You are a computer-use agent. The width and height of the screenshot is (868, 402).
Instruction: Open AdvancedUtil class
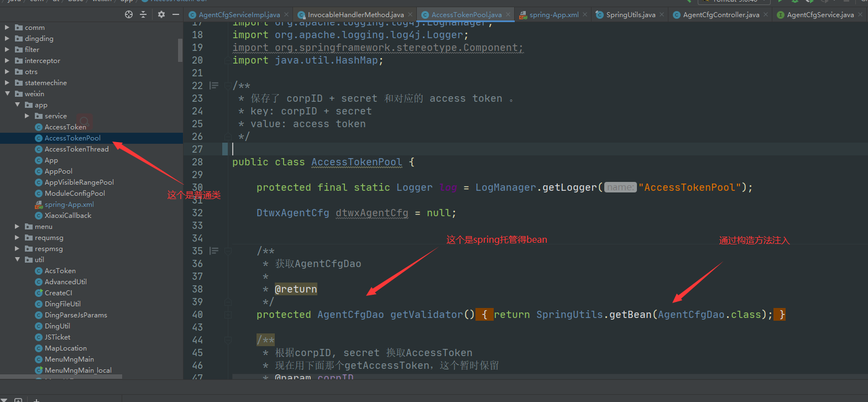(65, 281)
